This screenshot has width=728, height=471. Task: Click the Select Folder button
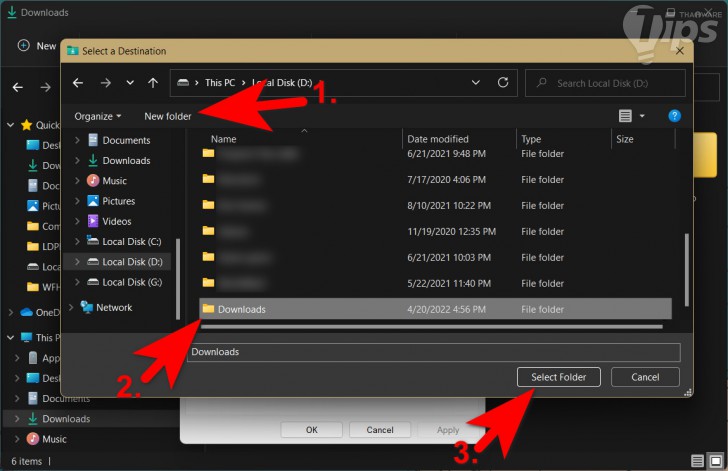coord(559,377)
